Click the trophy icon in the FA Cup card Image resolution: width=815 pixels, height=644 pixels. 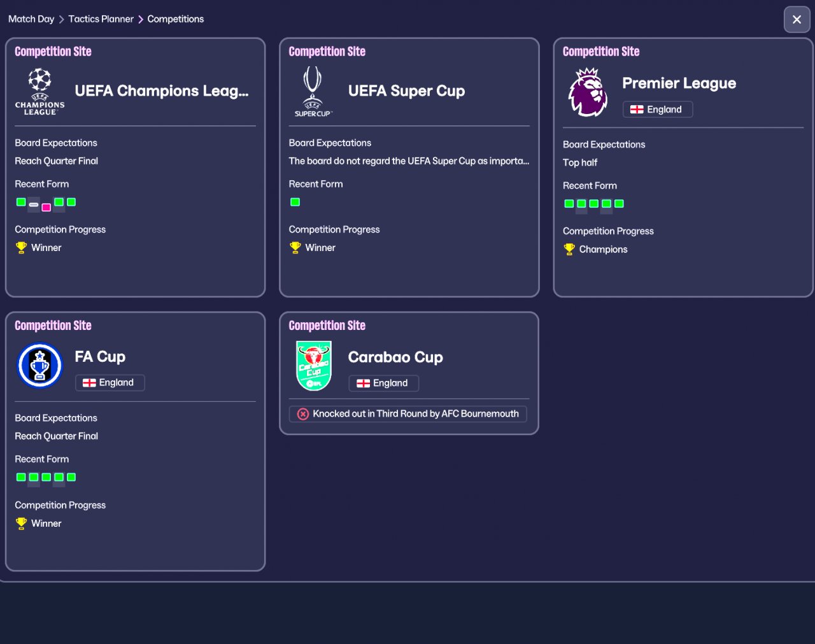[x=21, y=523]
